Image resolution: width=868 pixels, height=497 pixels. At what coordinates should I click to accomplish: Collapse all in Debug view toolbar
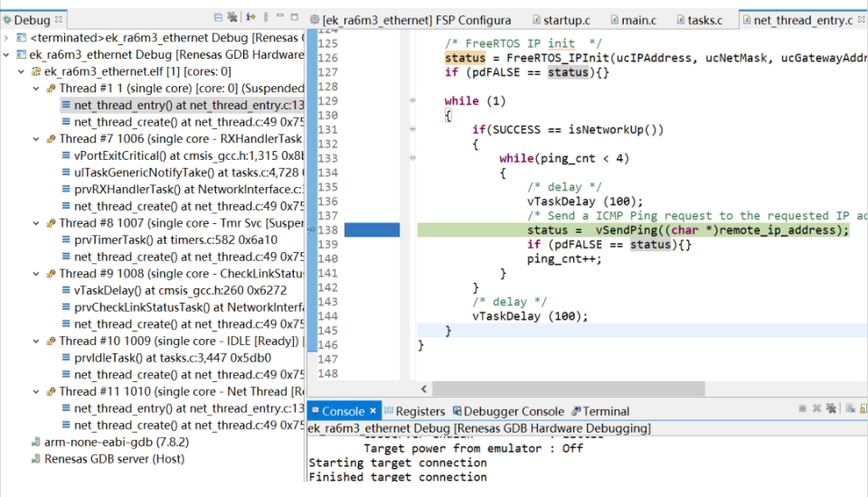pos(218,18)
